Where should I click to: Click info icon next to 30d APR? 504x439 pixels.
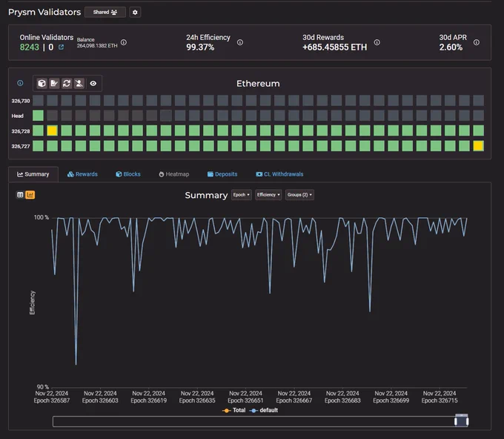coord(477,42)
